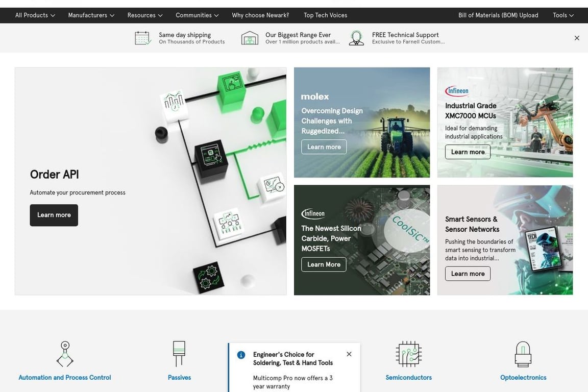Click the Same day shipping text
Viewport: 588px width, 392px height.
point(185,35)
